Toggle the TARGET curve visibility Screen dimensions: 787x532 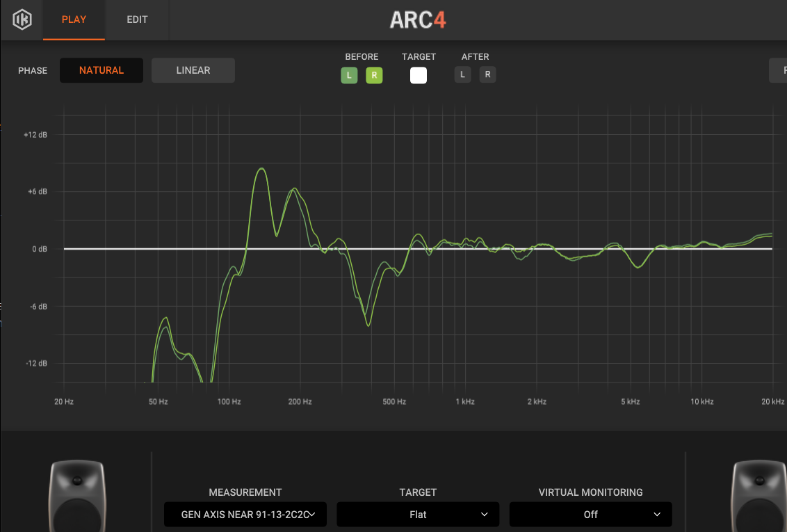coord(418,75)
